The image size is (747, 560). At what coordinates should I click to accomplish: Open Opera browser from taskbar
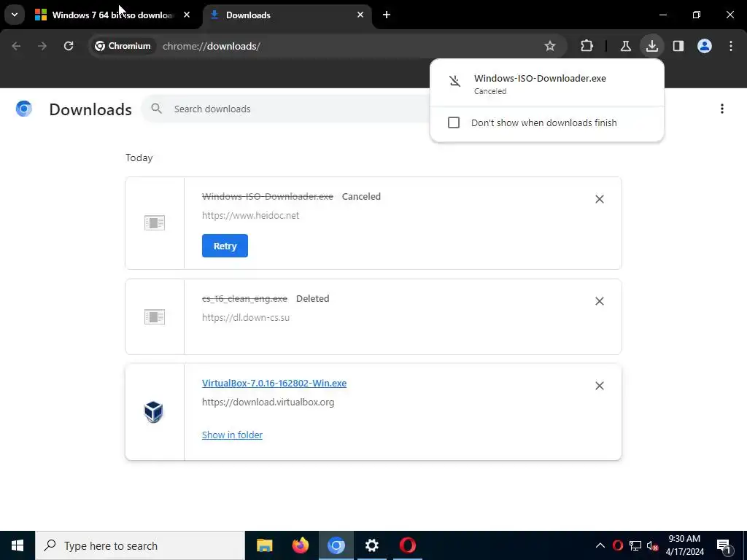(x=407, y=545)
